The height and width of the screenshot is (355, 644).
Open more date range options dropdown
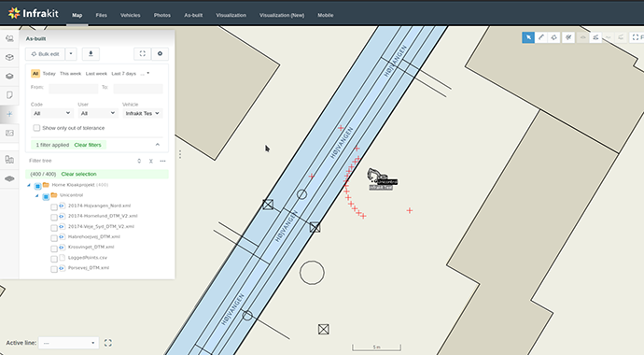pos(145,74)
